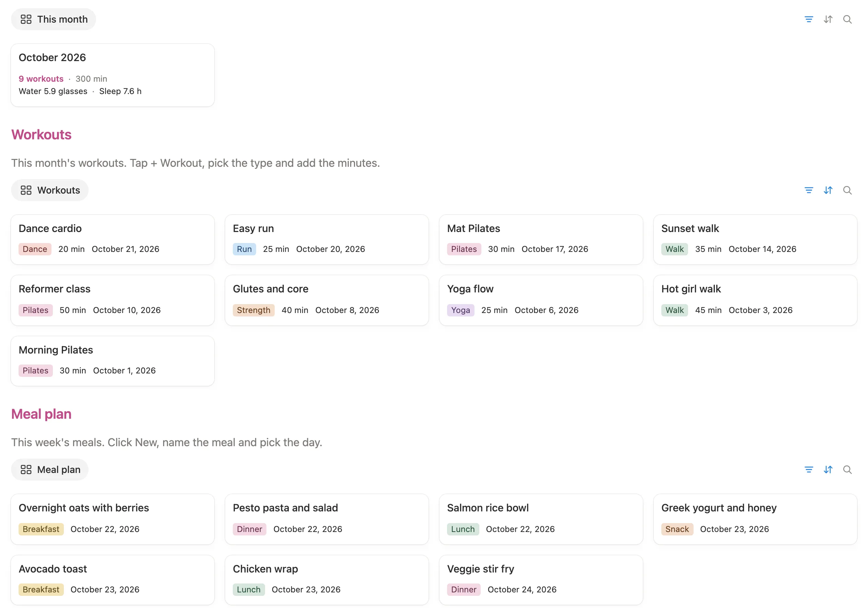Click the Run tag on Easy run
The height and width of the screenshot is (613, 868).
coord(244,249)
